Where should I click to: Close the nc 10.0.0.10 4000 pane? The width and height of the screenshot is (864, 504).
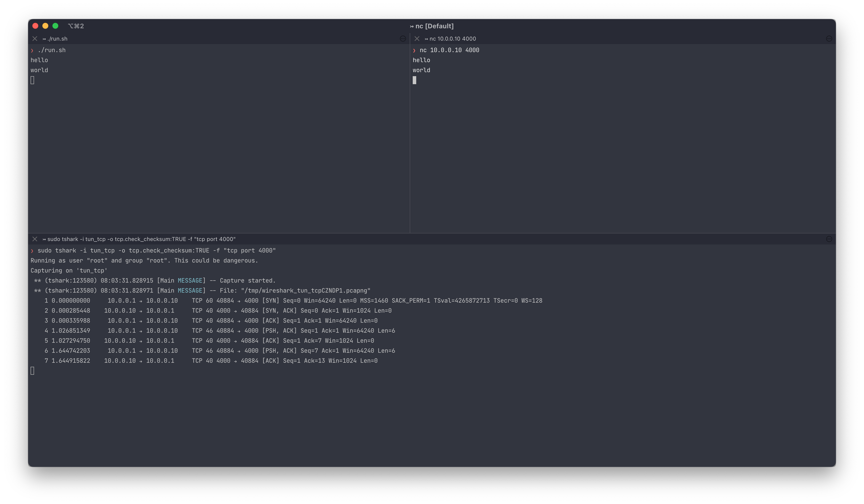(x=417, y=39)
